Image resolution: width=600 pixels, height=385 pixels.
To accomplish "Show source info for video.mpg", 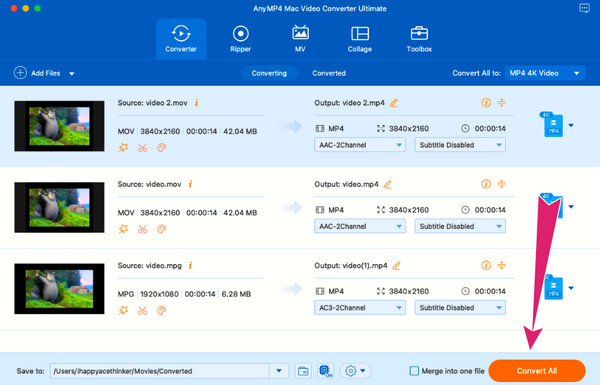I will (x=190, y=265).
